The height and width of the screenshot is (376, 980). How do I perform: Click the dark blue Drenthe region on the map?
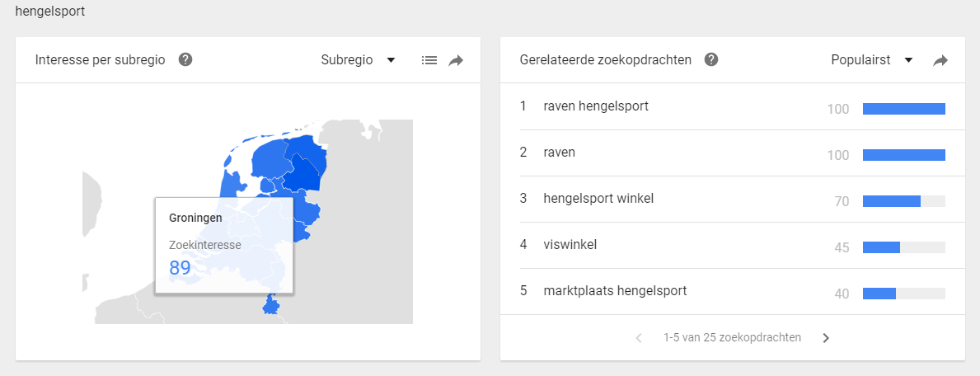pos(302,174)
